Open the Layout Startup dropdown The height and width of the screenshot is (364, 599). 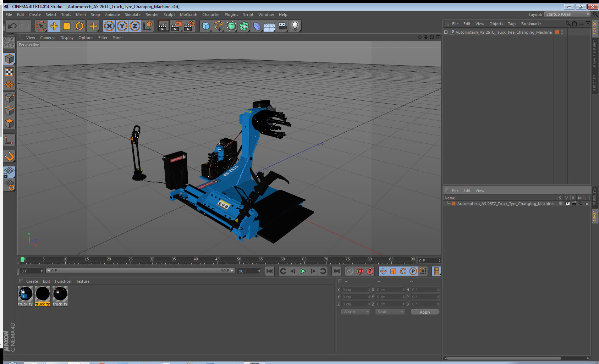(567, 14)
